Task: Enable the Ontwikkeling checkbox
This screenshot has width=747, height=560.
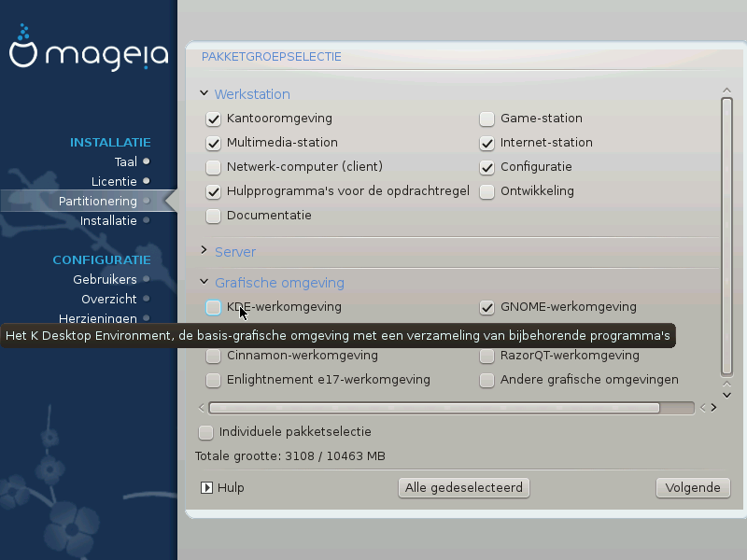Action: point(486,191)
